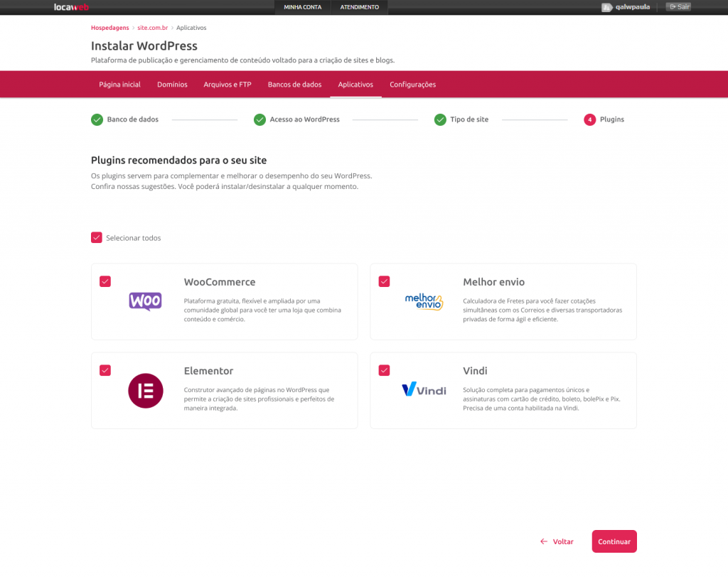Image resolution: width=728 pixels, height=579 pixels.
Task: Click the green check for Acesso ao WordPress step
Action: pos(260,119)
